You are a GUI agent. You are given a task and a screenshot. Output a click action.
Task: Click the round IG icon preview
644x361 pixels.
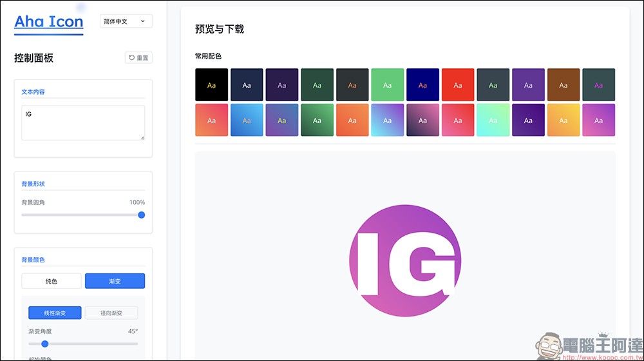[405, 260]
